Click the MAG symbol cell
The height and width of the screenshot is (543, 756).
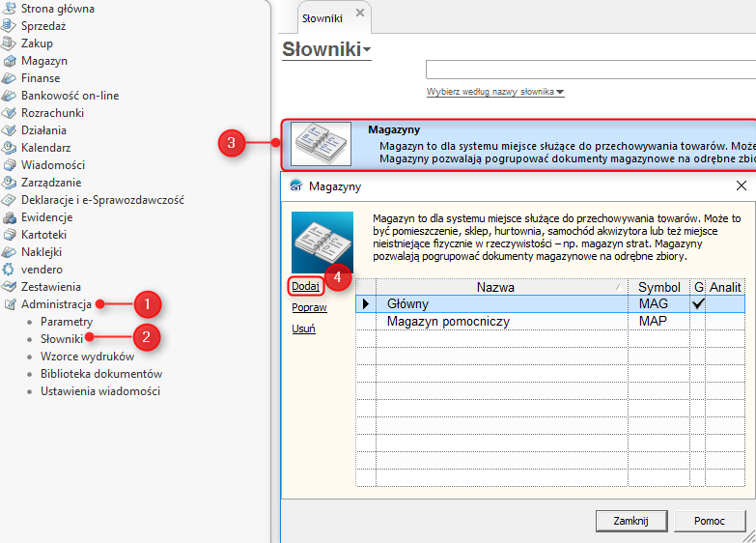tap(658, 303)
